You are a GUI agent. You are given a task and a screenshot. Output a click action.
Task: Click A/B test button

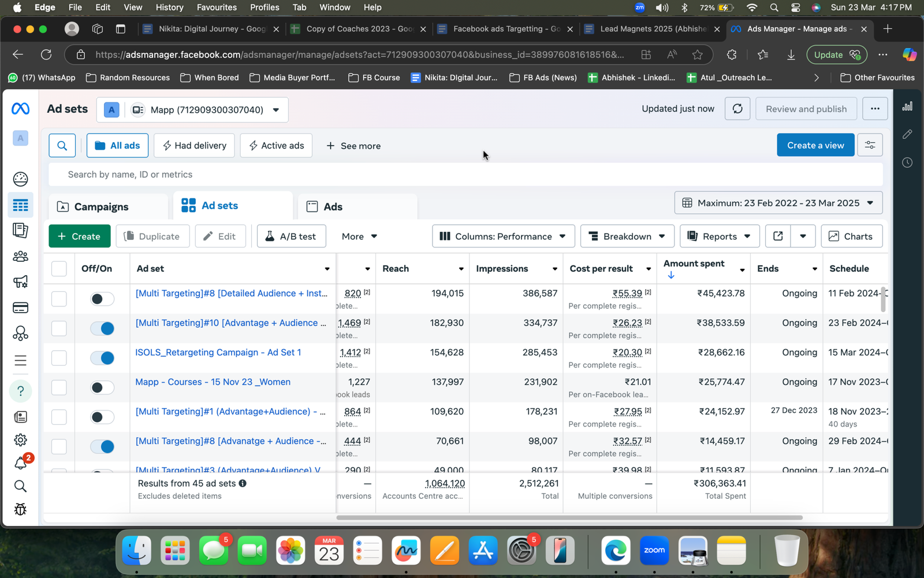tap(291, 236)
